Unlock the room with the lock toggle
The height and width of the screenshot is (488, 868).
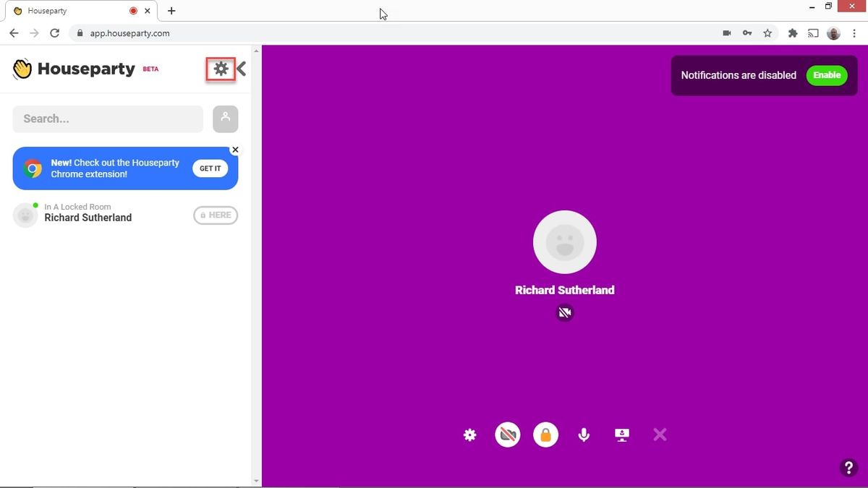(x=545, y=434)
